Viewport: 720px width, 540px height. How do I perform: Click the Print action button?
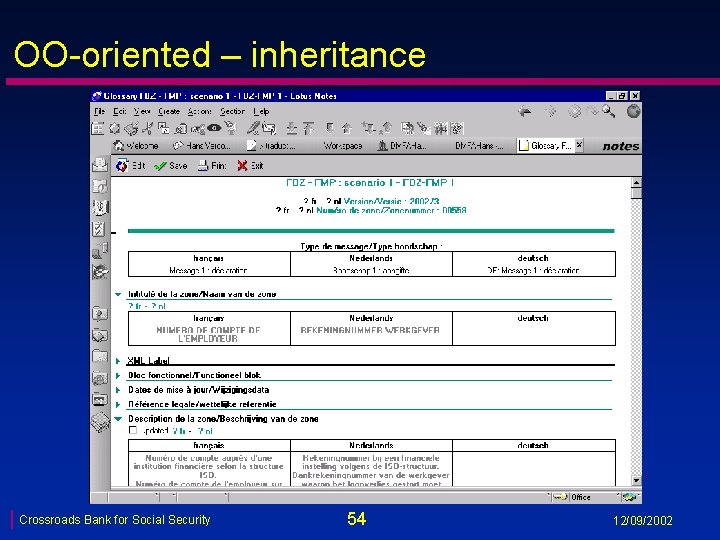coord(212,166)
